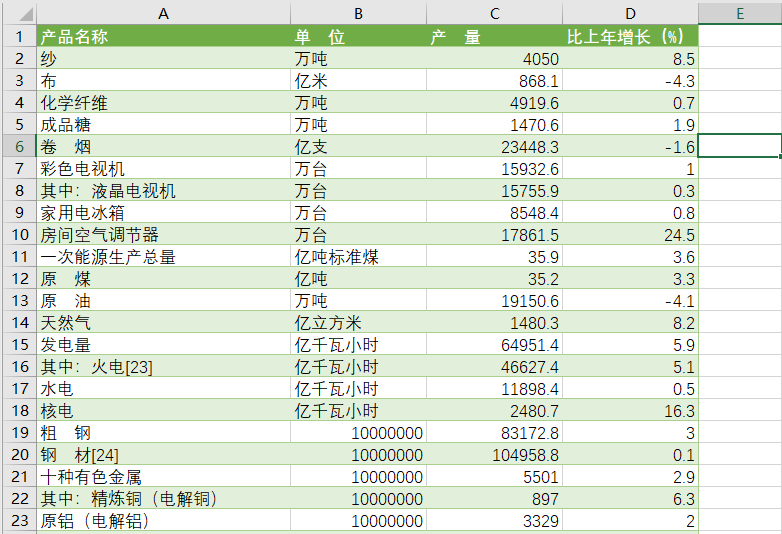Select the cell 其中：精炼铜（电解铜）
This screenshot has height=534, width=782.
click(x=164, y=499)
